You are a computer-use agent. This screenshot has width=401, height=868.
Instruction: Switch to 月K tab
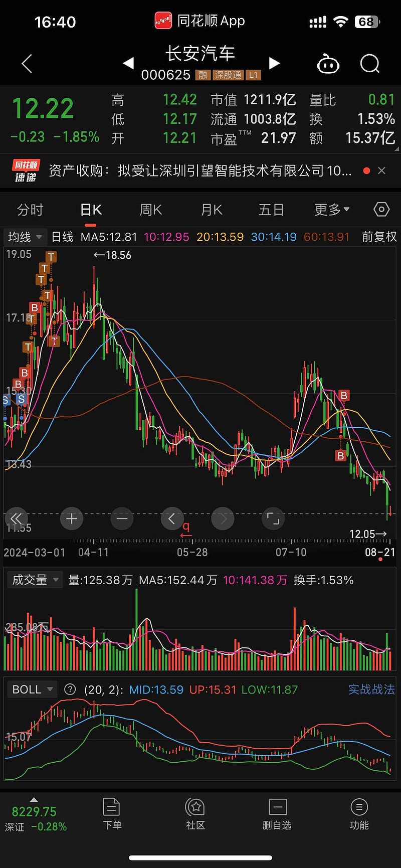pos(212,210)
